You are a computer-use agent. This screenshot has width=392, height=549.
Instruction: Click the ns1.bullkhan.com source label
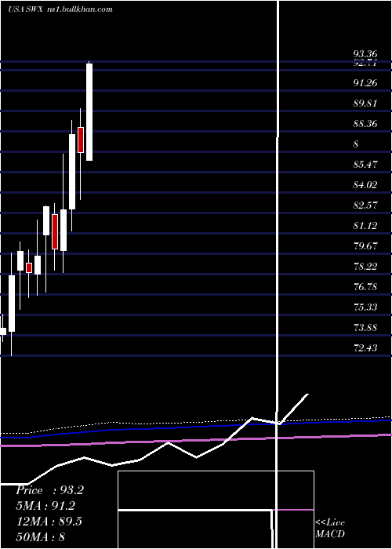[79, 9]
